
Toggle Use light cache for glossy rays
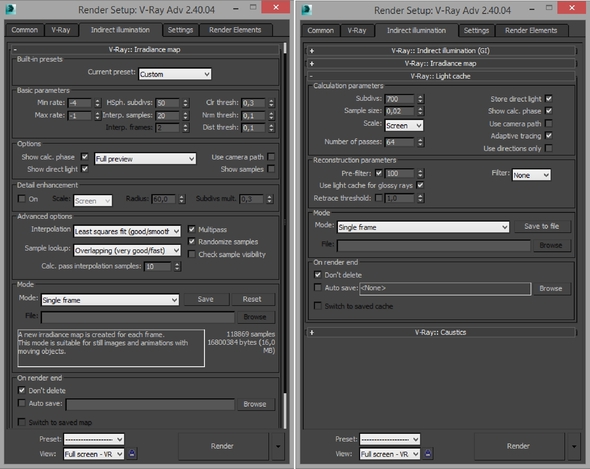(x=420, y=185)
